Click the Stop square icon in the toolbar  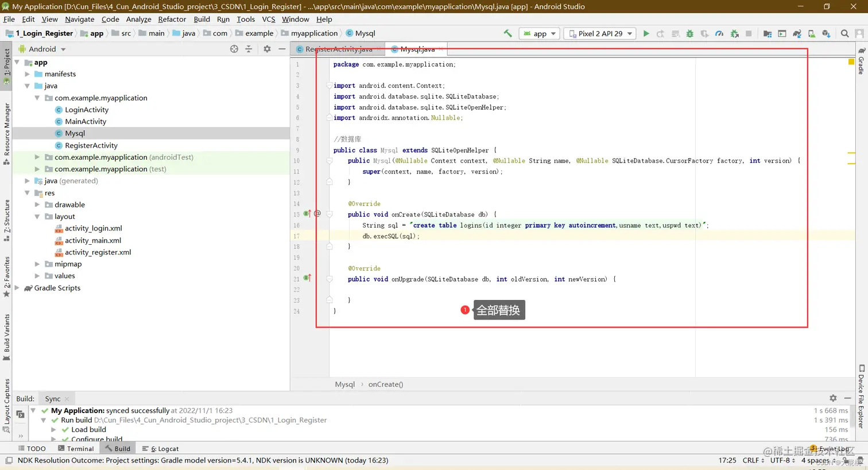(x=749, y=33)
